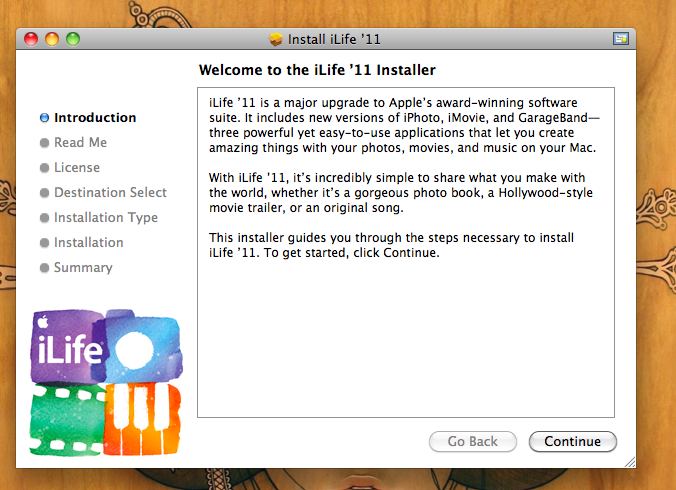Click the gray bullet next to Installation Type
Screen dimensions: 676x490
44,218
